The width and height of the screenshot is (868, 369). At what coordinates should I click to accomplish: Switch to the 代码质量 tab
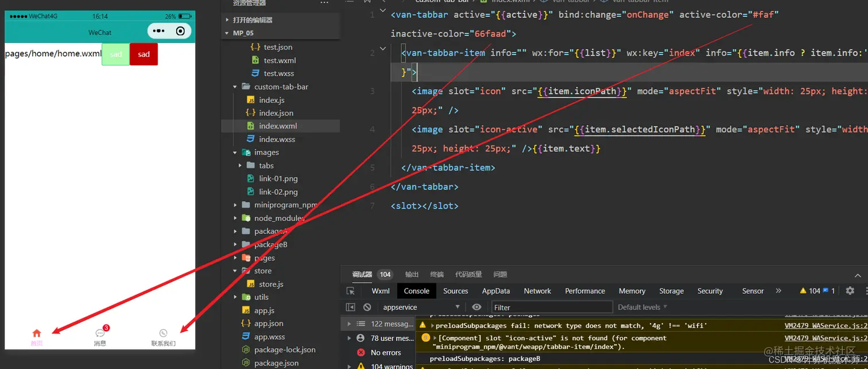[468, 274]
